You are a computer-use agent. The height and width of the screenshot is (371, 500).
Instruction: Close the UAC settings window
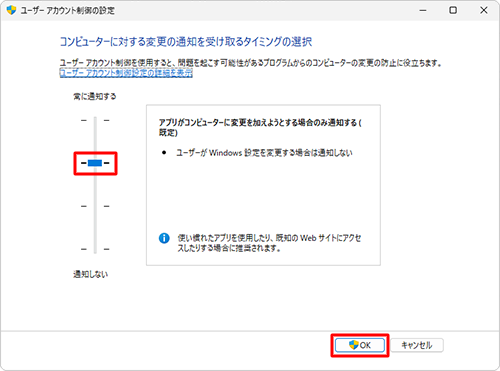[484, 10]
